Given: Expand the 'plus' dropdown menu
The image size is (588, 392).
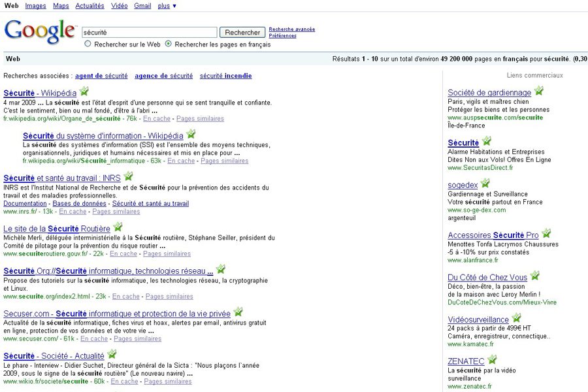Looking at the screenshot, I should [x=167, y=6].
